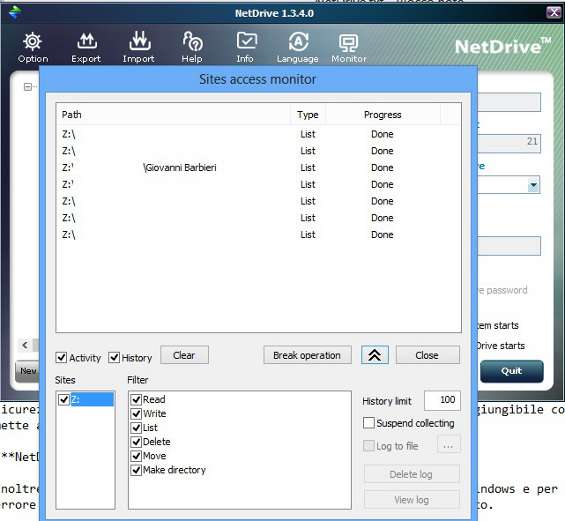
Task: Click the New button behind the dialog
Action: pos(27,371)
